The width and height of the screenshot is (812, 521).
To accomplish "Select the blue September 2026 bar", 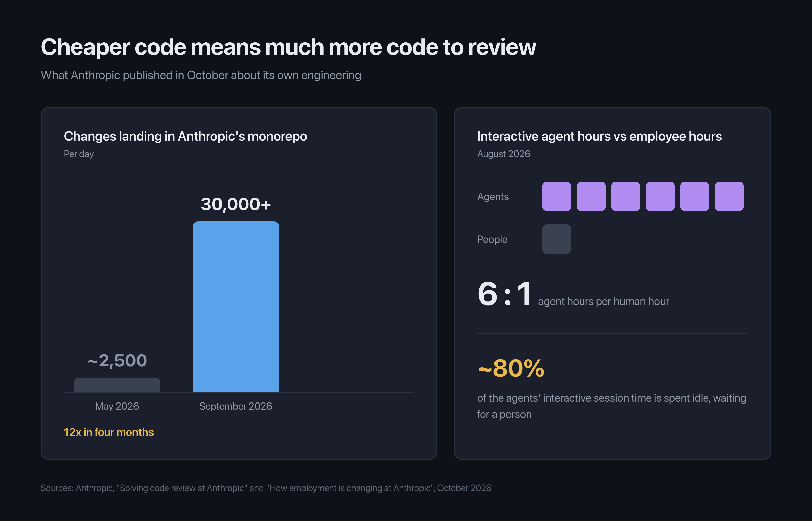I will [236, 307].
